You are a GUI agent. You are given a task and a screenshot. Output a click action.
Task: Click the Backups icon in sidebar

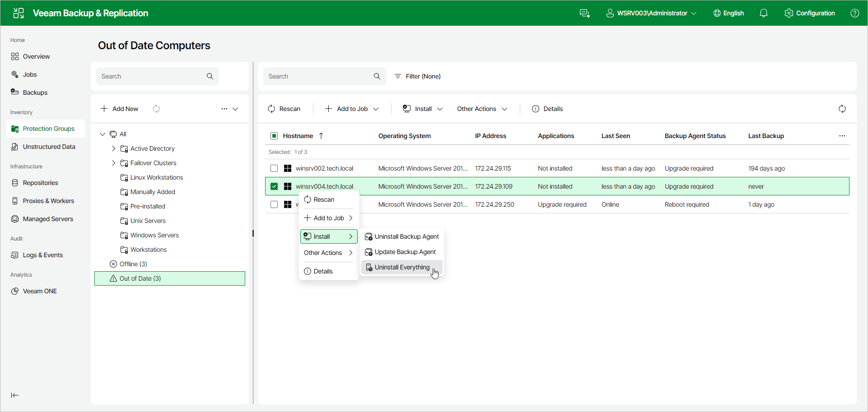[15, 93]
